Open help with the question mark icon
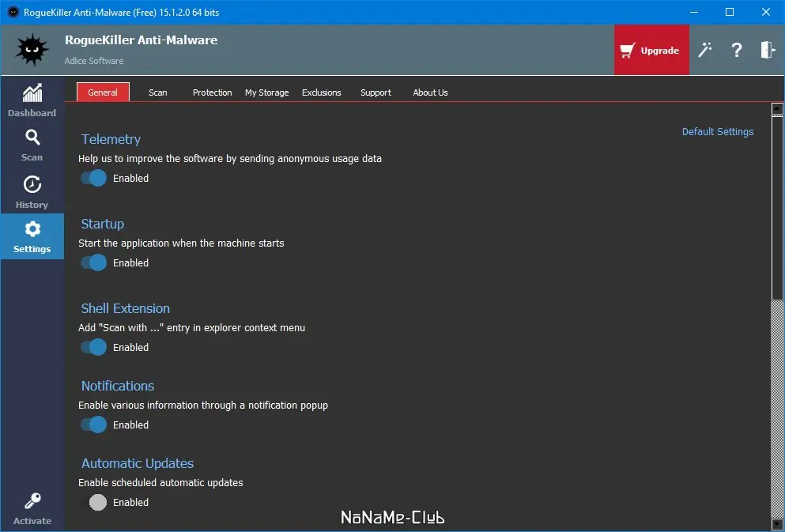 737,50
